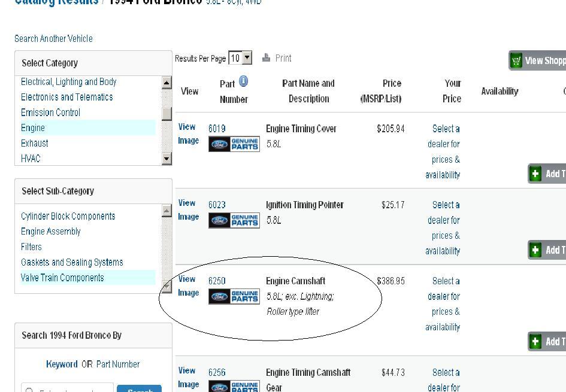View Image for Engine Camshaft
This screenshot has height=392, width=566.
click(189, 285)
